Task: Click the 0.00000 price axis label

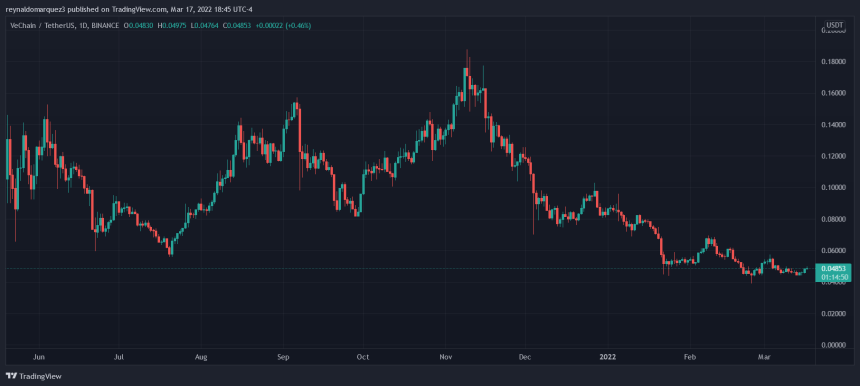Action: pyautogui.click(x=833, y=345)
